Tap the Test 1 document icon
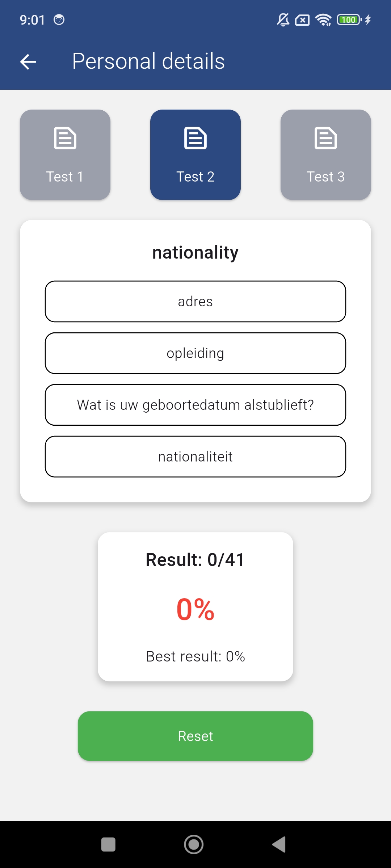Viewport: 391px width, 868px height. pyautogui.click(x=65, y=138)
